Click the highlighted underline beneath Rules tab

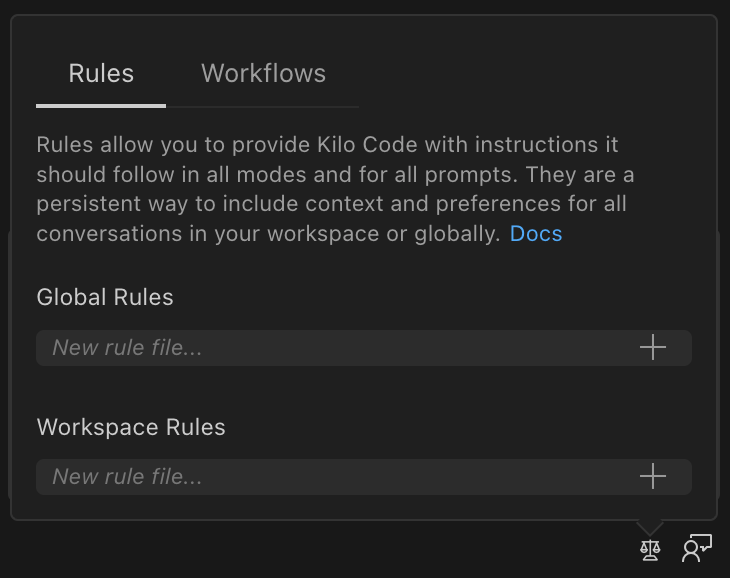tap(101, 105)
